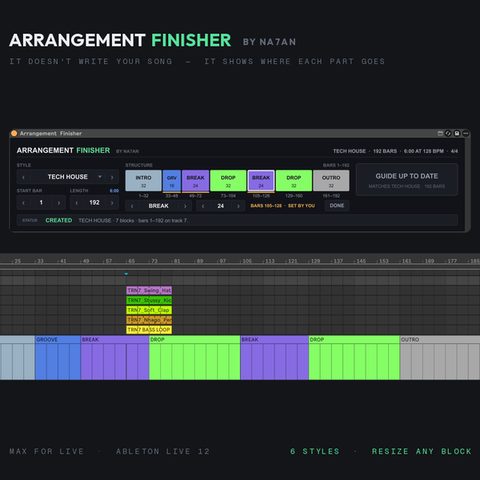Click bar 65 on the timeline ruler

131,261
